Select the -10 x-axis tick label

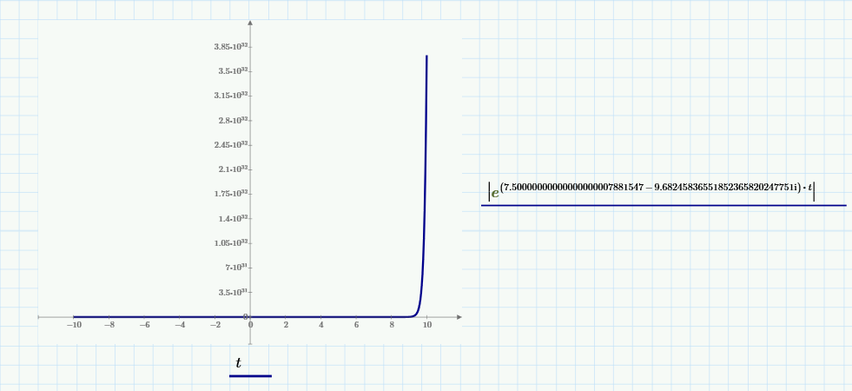pos(73,325)
